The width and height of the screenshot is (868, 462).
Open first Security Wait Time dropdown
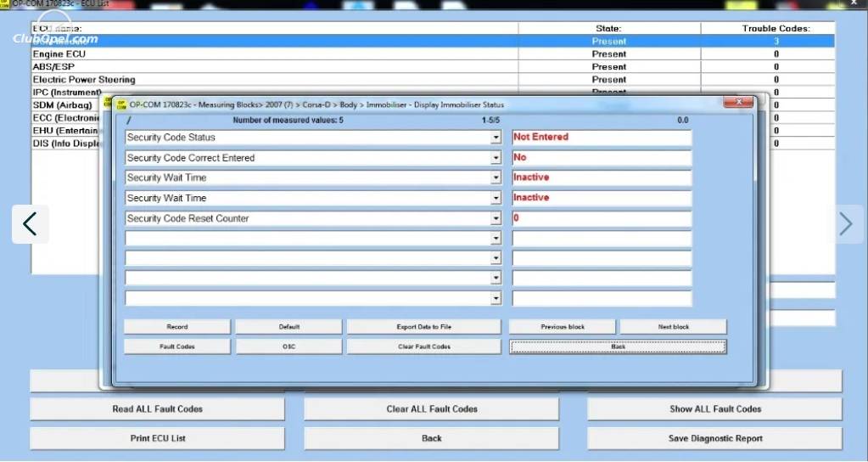(496, 177)
